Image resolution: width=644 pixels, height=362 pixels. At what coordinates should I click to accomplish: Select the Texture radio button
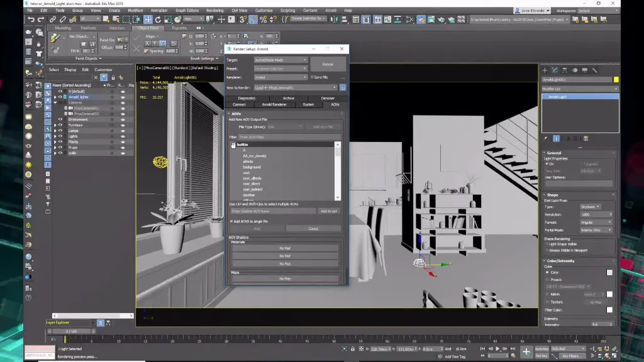(547, 302)
